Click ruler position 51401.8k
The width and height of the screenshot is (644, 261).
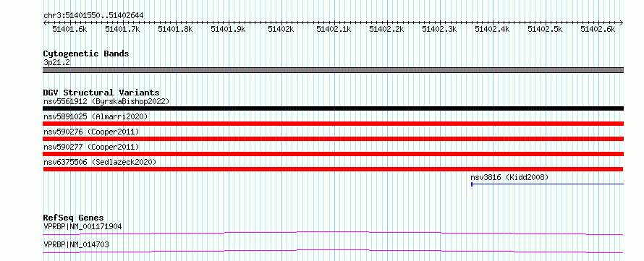[x=175, y=29]
